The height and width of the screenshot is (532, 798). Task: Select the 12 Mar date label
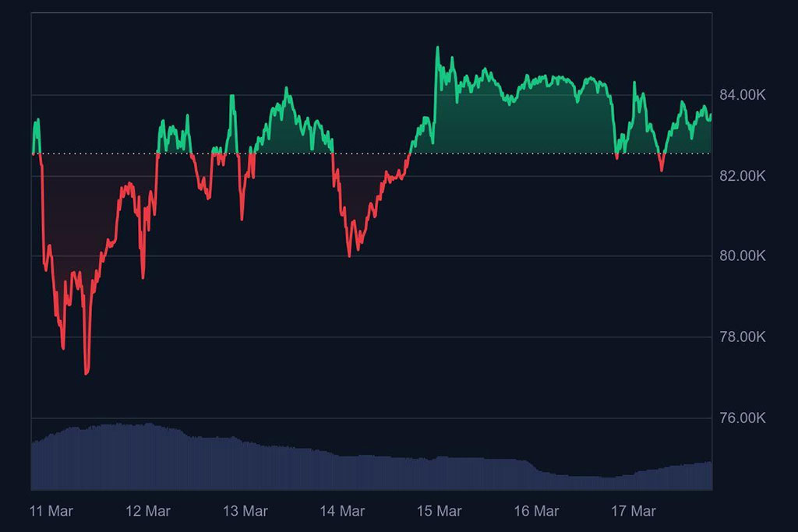click(147, 511)
